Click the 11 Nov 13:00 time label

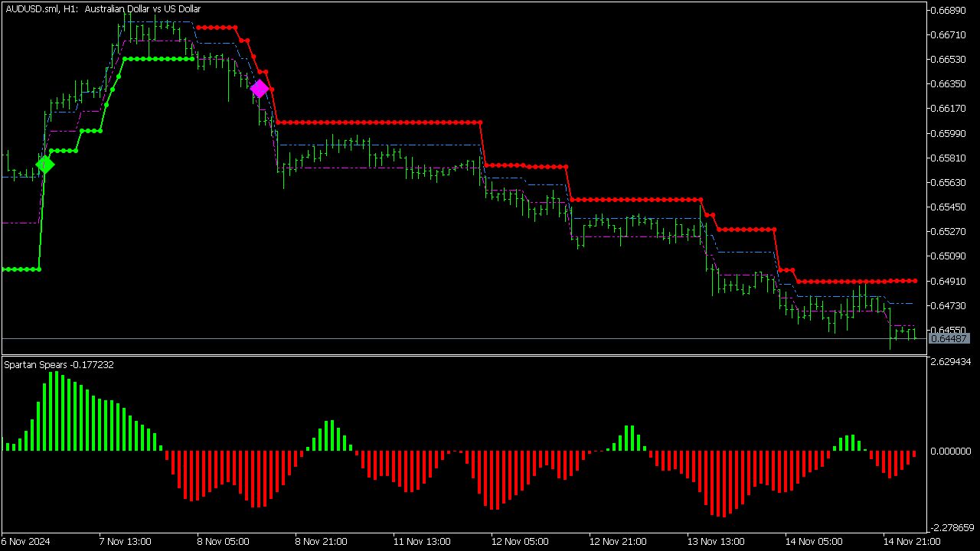click(x=422, y=542)
